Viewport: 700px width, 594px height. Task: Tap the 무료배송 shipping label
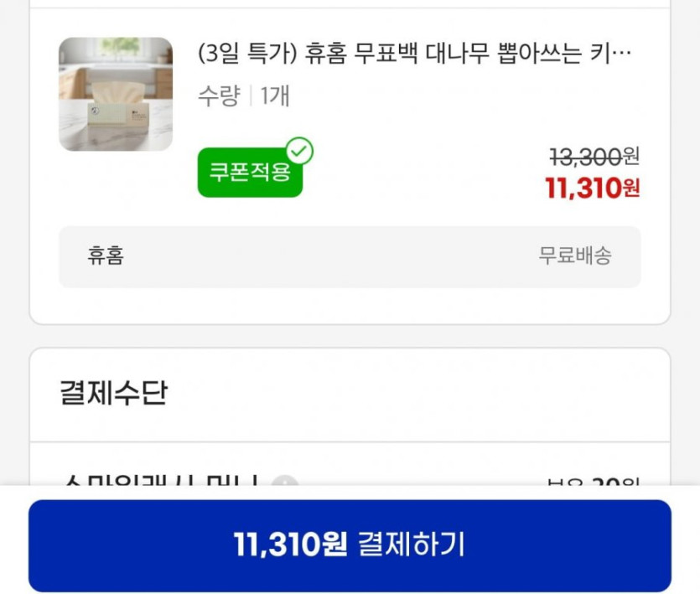click(575, 256)
